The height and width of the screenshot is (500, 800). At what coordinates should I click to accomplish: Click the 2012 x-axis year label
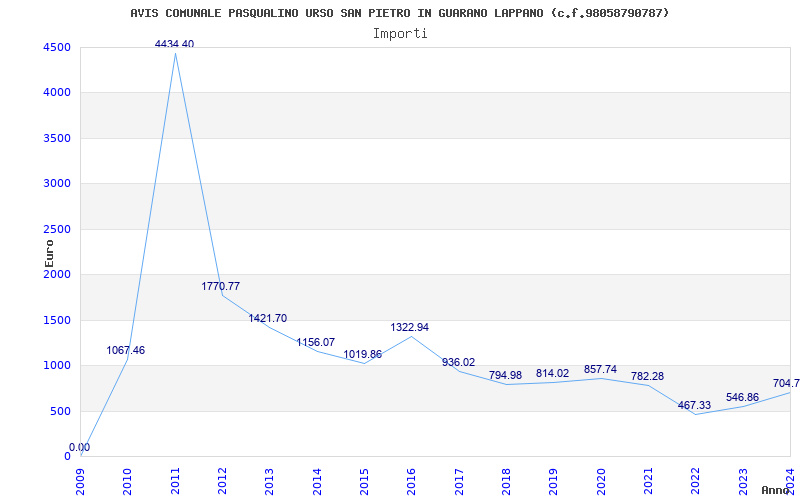(222, 481)
